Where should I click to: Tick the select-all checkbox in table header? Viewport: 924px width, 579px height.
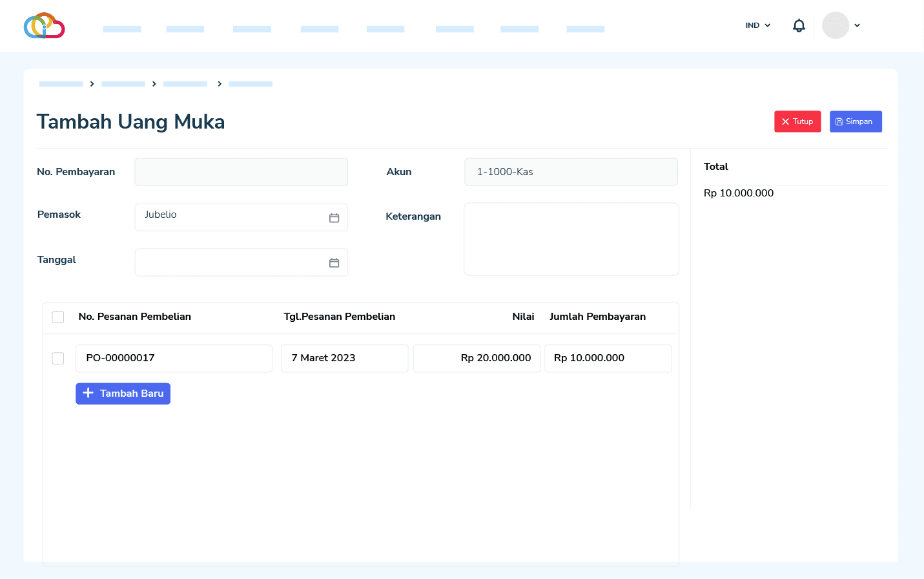point(58,317)
